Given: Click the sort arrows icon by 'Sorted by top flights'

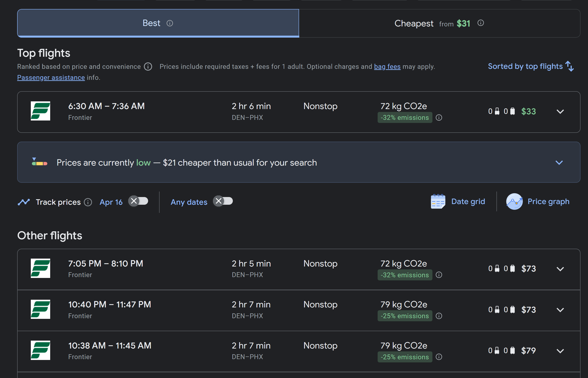Looking at the screenshot, I should pos(569,66).
